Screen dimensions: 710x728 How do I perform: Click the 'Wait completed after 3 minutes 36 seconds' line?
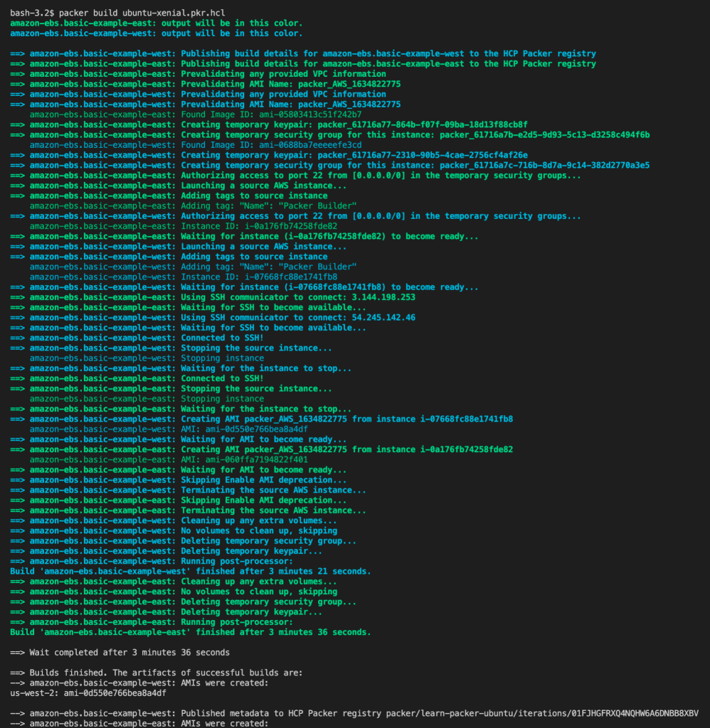[x=120, y=653]
